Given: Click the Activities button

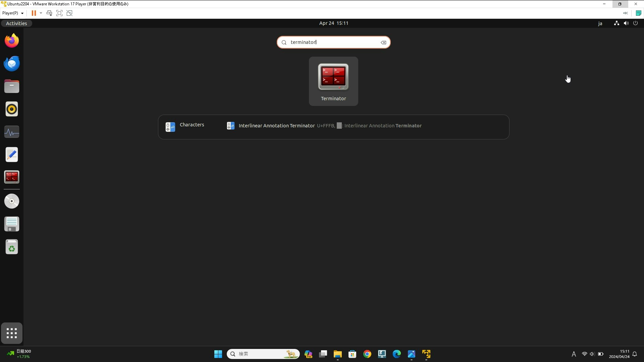Looking at the screenshot, I should [x=16, y=23].
